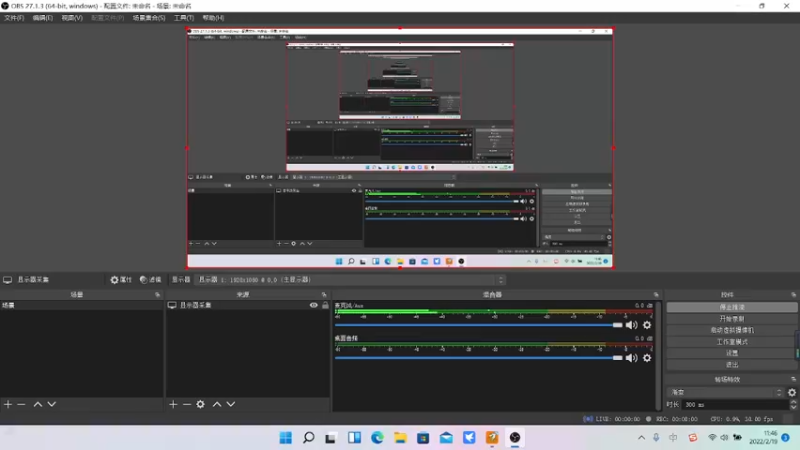Toggle the microphone icon in the system tray
Screen dimensions: 800x450
pyautogui.click(x=656, y=437)
